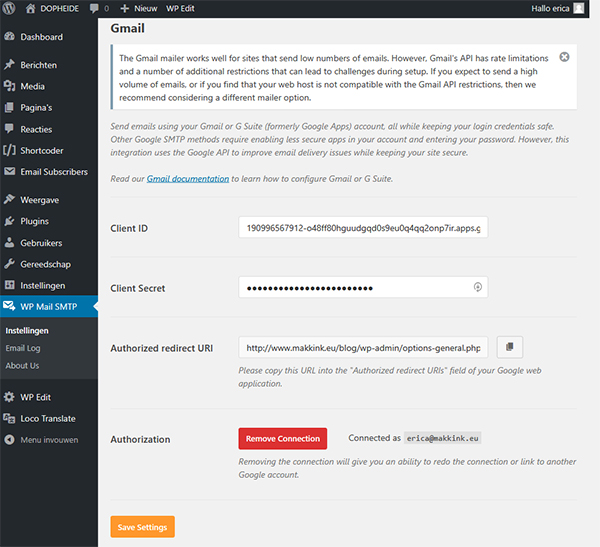
Task: Collapse menu with Menu invouwen arrow icon
Action: coord(9,440)
